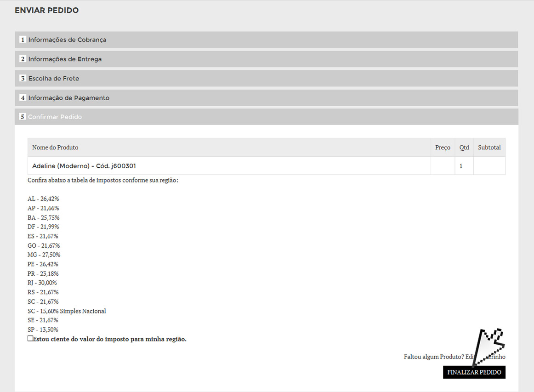
Task: Click the Adeline (Moderno) product name
Action: pyautogui.click(x=84, y=166)
